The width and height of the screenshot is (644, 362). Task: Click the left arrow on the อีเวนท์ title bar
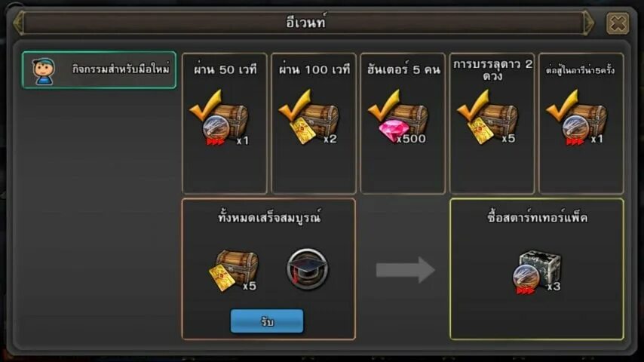coord(19,23)
